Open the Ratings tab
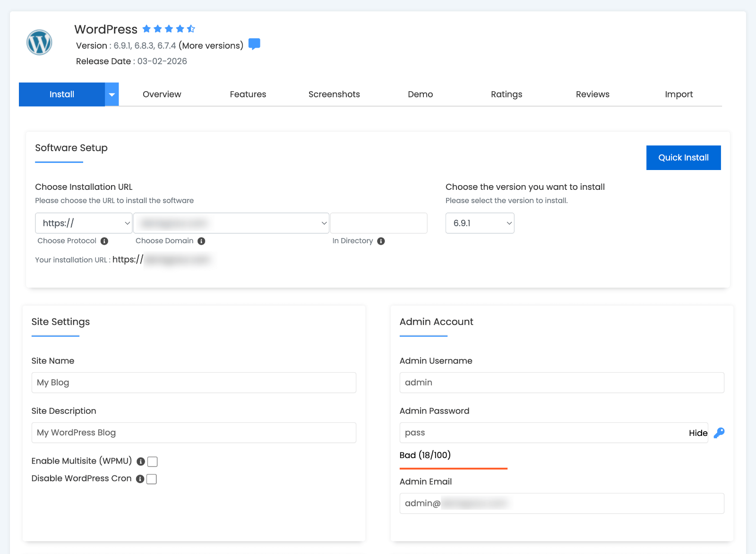This screenshot has width=756, height=554. [x=507, y=94]
